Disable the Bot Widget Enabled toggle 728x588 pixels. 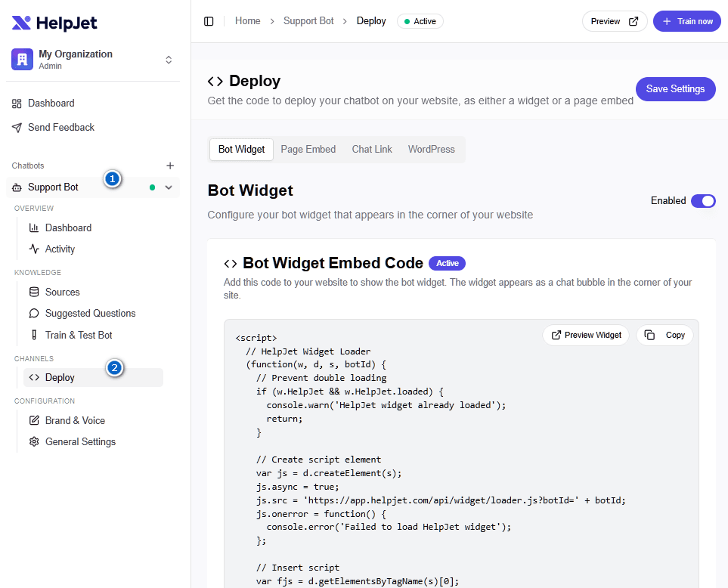[x=703, y=201]
